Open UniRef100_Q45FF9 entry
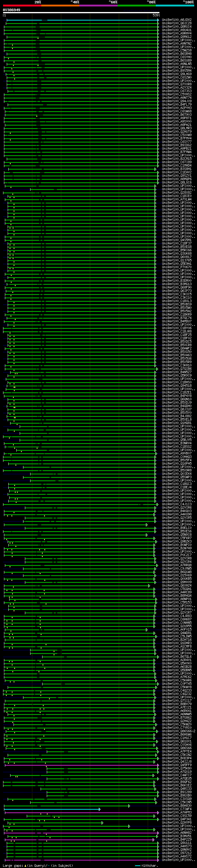The width and height of the screenshot is (197, 868). [177, 765]
